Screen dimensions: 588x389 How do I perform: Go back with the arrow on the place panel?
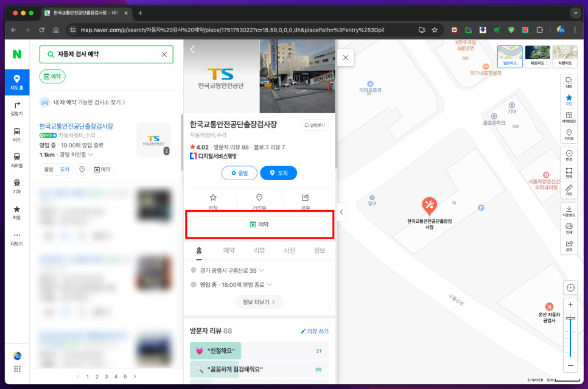point(192,49)
